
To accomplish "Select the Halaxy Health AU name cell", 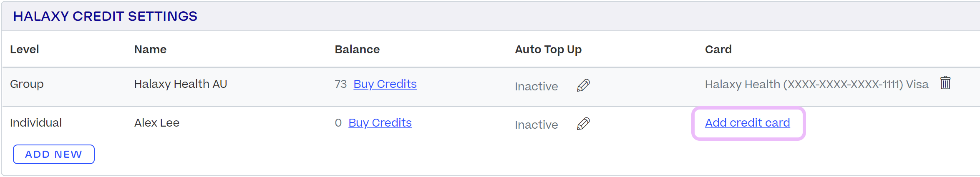I will pyautogui.click(x=180, y=84).
